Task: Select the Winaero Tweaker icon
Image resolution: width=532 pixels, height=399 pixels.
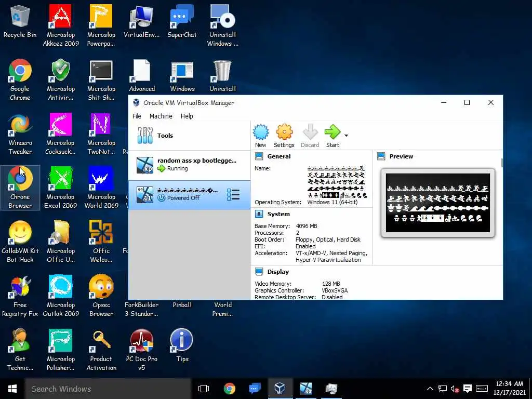Action: [20, 135]
